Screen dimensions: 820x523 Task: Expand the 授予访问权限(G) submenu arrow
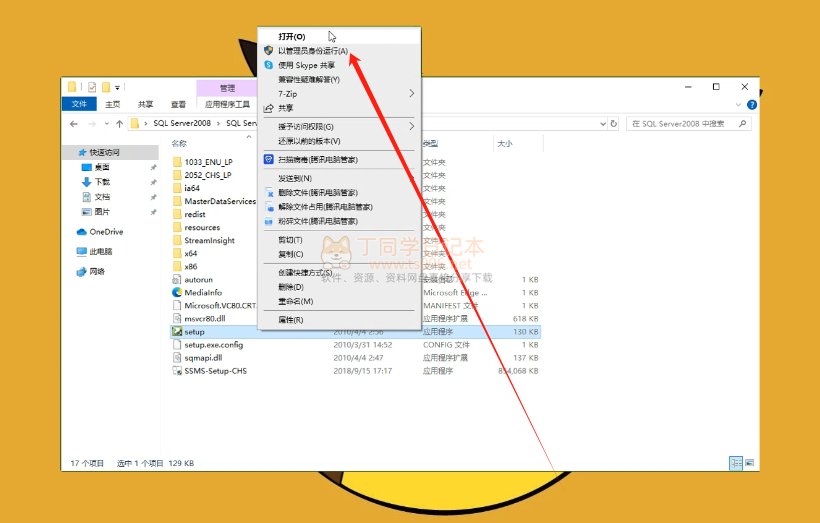[412, 126]
